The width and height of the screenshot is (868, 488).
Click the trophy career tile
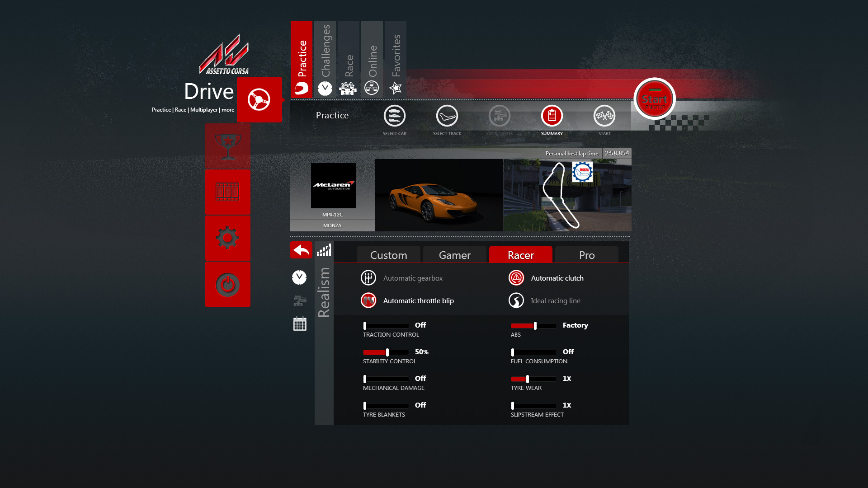pos(227,146)
